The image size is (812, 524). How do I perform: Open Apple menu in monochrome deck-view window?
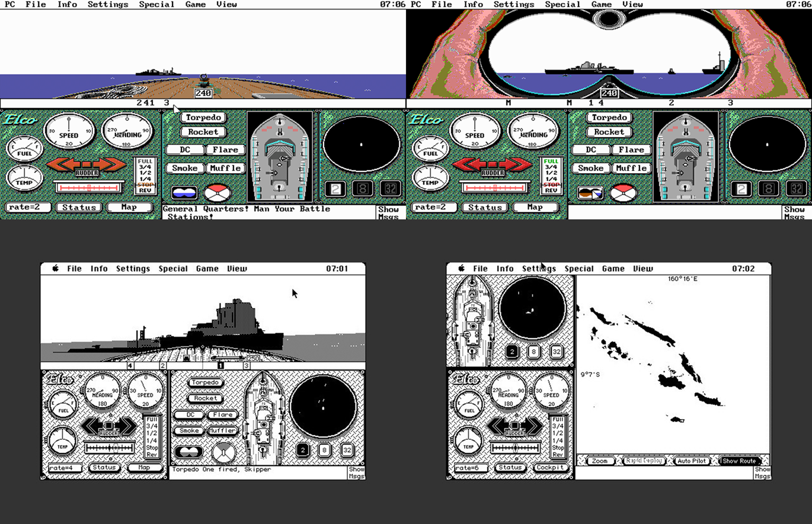56,269
